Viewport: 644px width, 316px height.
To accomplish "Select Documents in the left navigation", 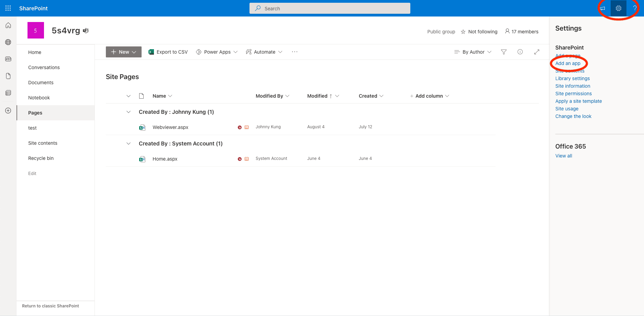I will 41,83.
